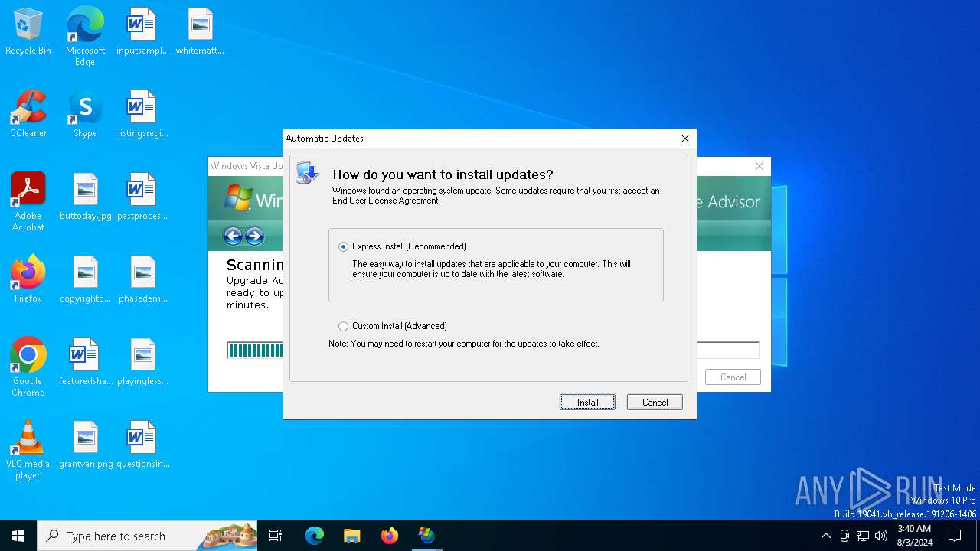Cancel the Automatic Updates dialog
This screenshot has height=551, width=980.
click(x=655, y=402)
